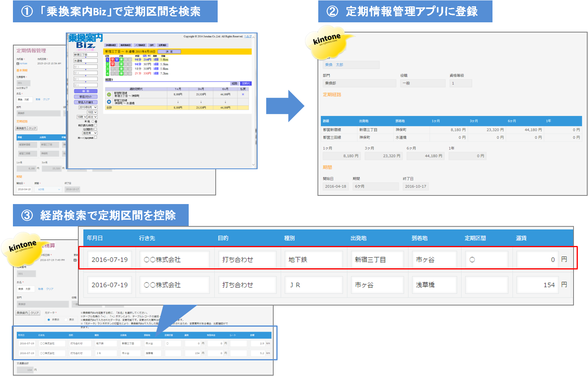Click the scrollbar down arrow in Biz window
The height and width of the screenshot is (376, 588).
[253, 165]
